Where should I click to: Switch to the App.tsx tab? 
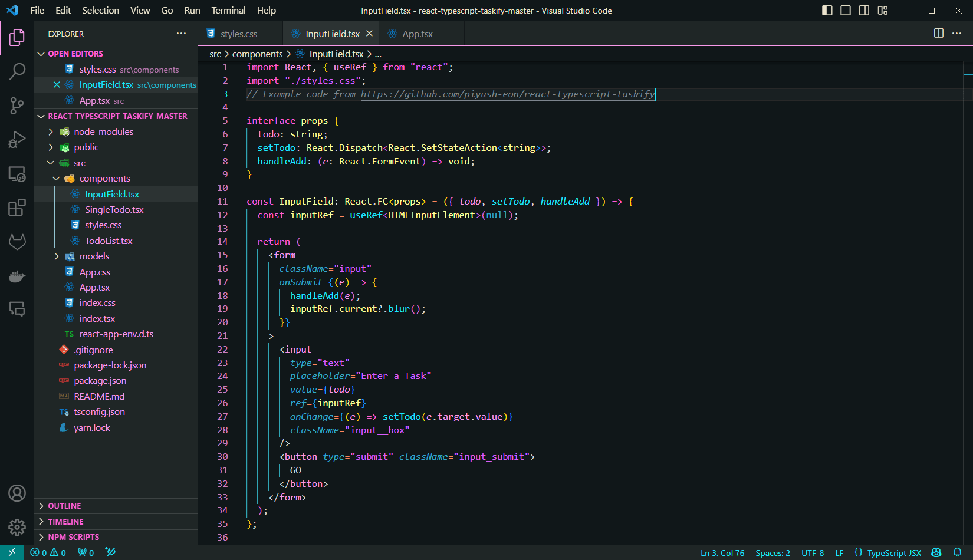click(x=418, y=34)
